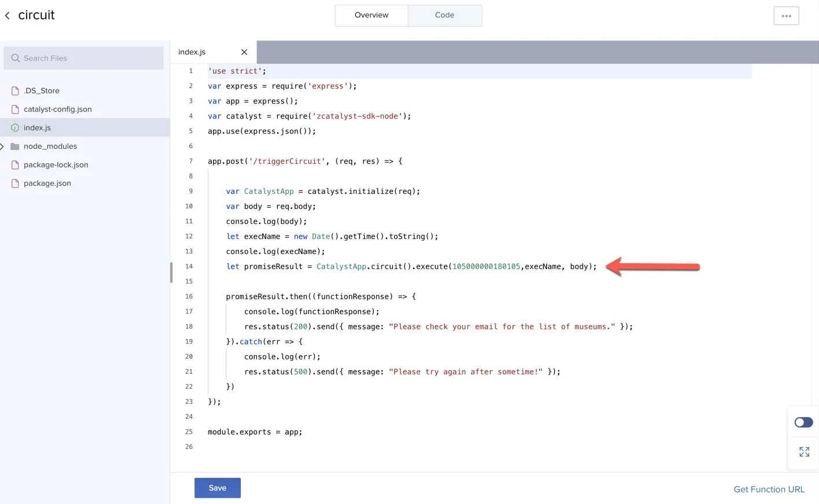Click the sidebar resize handle
819x504 pixels.
tap(171, 272)
